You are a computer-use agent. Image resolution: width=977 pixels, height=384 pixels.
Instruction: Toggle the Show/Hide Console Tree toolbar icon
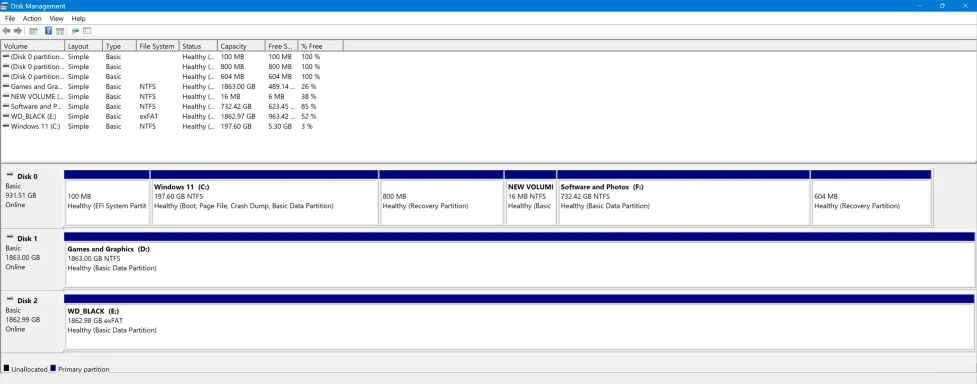[34, 31]
